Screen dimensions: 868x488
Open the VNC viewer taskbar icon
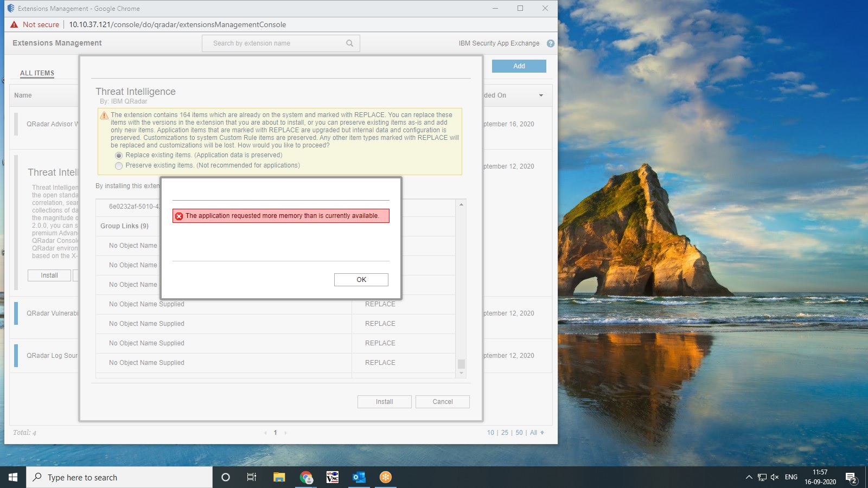click(333, 477)
